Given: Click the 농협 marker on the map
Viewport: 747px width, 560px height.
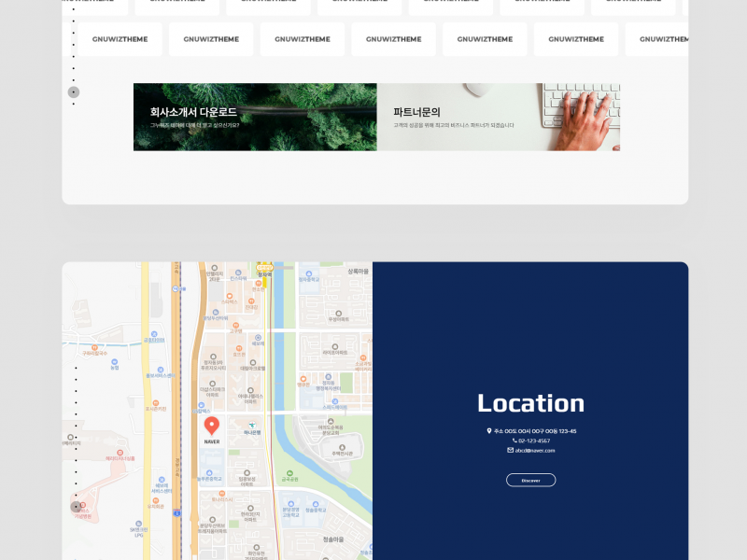Looking at the screenshot, I should point(114,362).
